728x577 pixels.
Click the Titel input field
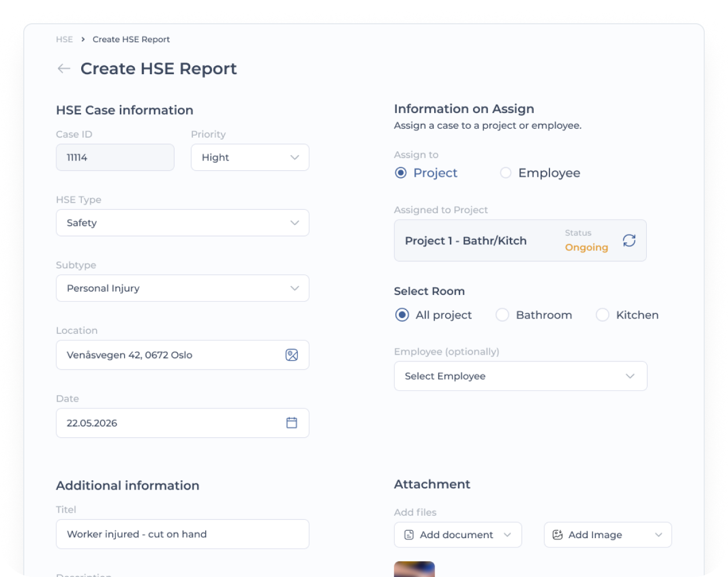183,534
